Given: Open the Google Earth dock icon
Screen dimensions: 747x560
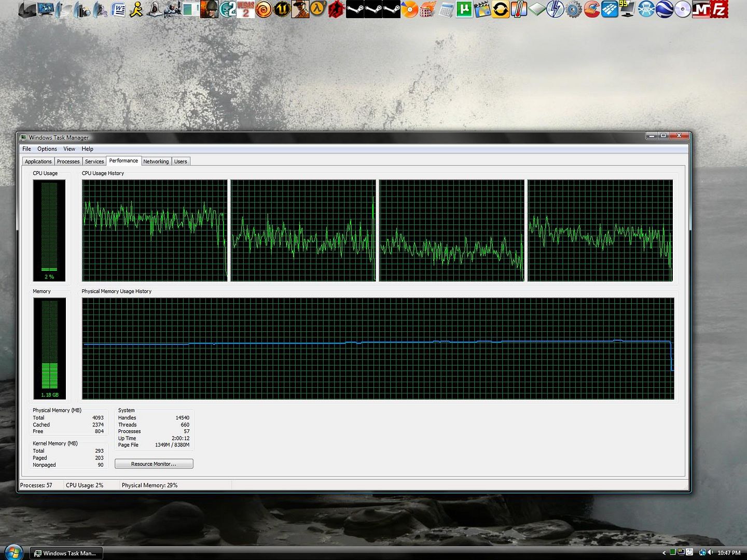Looking at the screenshot, I should (x=665, y=9).
